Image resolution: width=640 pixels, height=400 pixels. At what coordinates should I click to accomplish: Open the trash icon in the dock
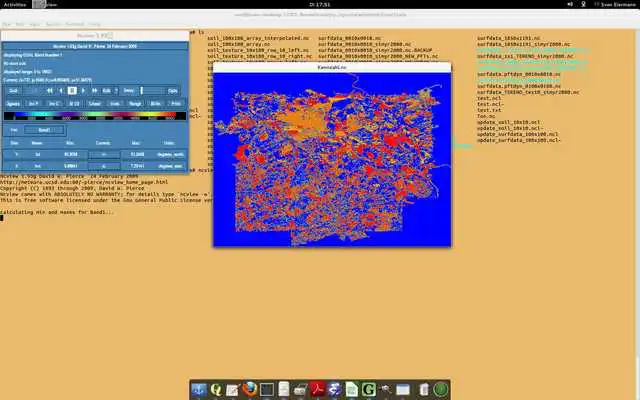coord(423,389)
